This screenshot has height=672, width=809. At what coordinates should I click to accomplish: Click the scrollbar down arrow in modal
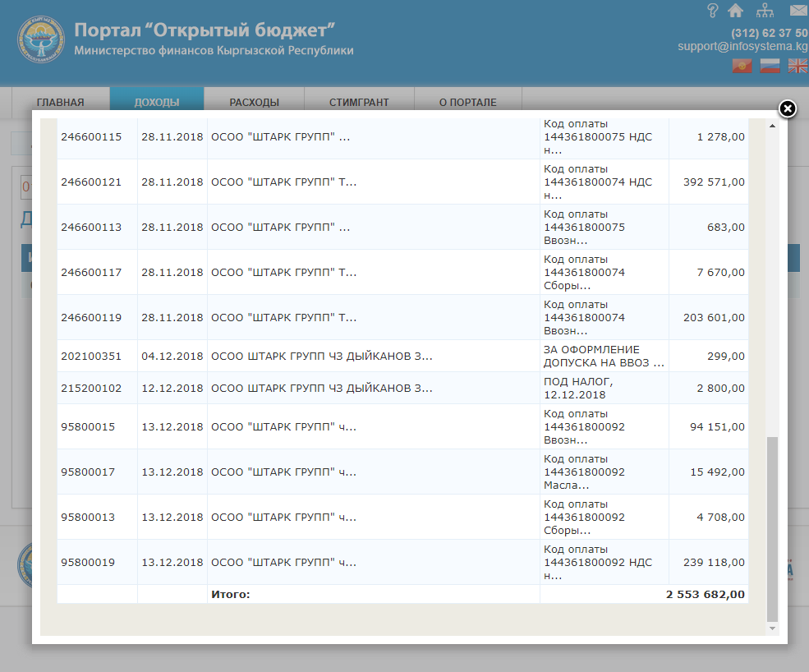pos(771,628)
